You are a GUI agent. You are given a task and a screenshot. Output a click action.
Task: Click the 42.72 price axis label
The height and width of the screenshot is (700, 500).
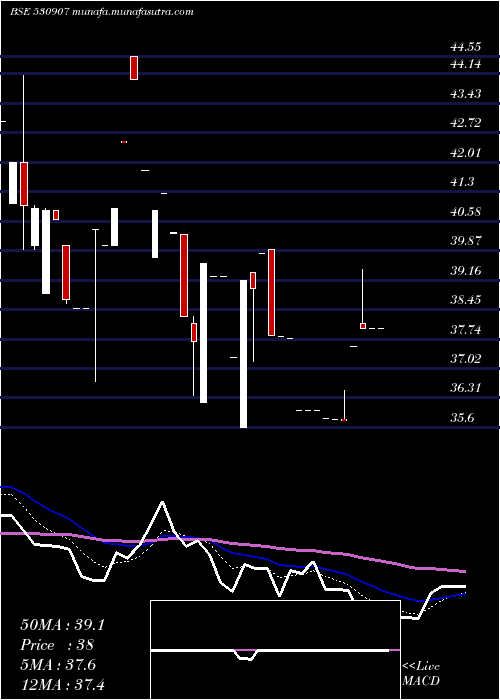click(466, 123)
